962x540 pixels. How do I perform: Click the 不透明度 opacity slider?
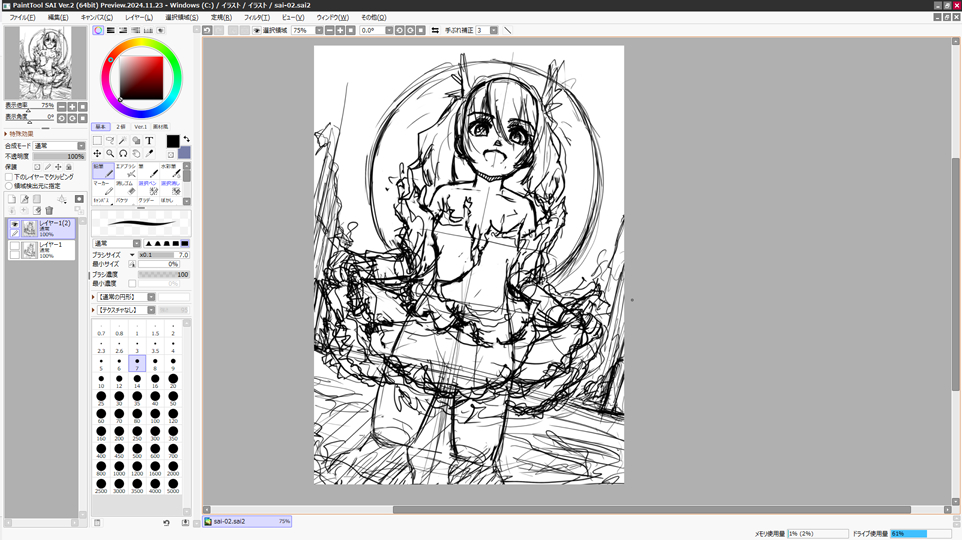[59, 156]
